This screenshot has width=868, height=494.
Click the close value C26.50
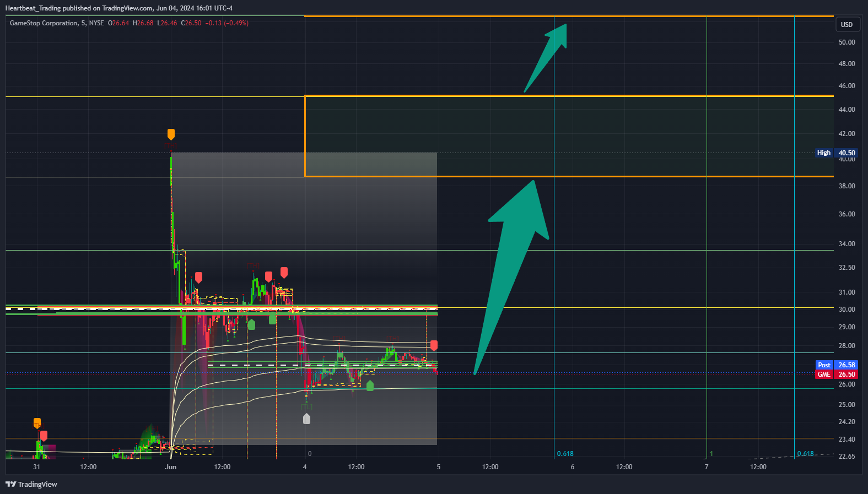[x=191, y=23]
